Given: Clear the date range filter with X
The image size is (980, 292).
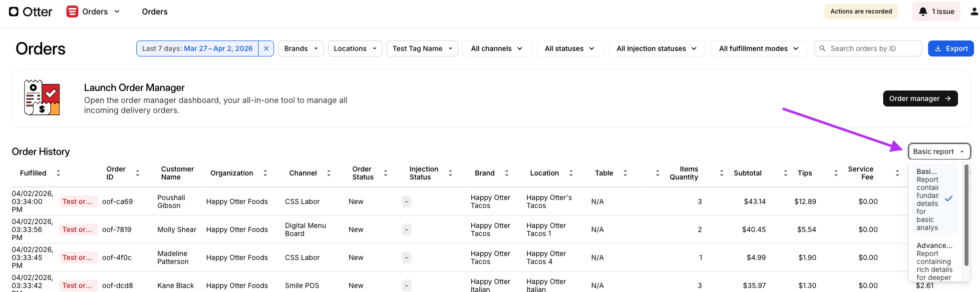Looking at the screenshot, I should click(x=266, y=48).
